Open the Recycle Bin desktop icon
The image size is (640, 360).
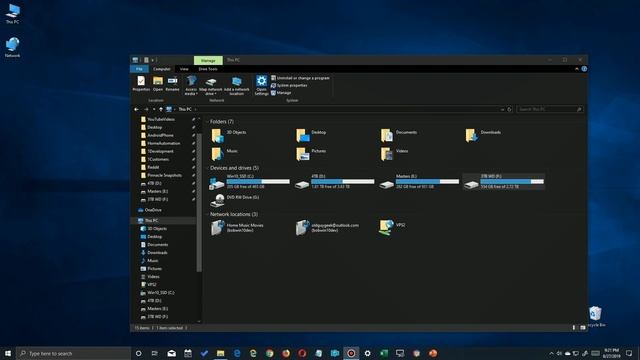[596, 317]
